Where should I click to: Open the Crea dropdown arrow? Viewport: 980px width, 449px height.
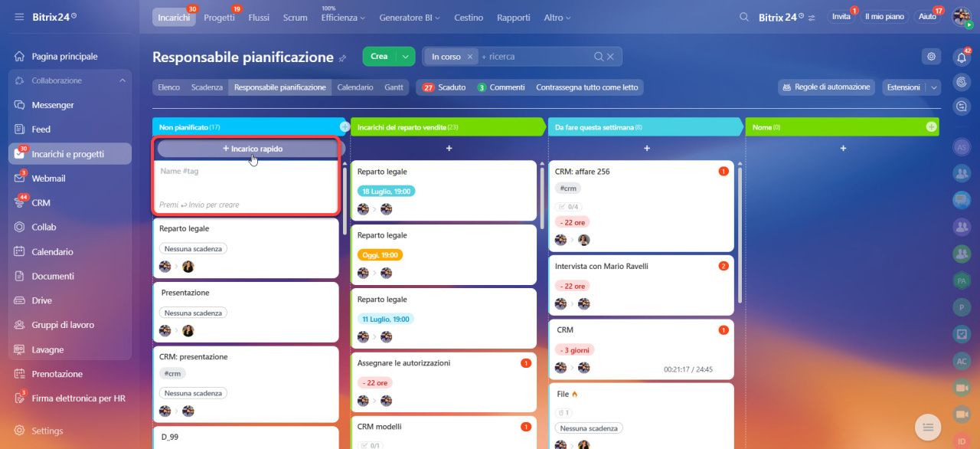[x=406, y=57]
